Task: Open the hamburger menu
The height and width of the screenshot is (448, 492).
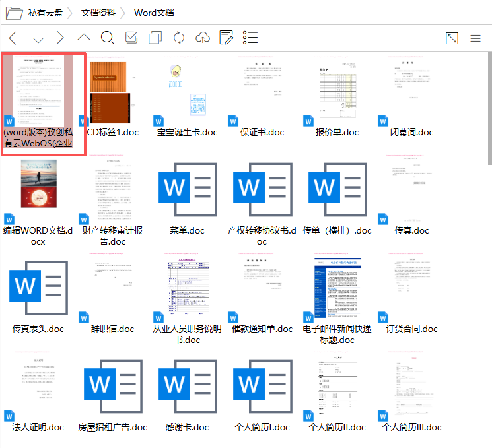Action: tap(475, 38)
